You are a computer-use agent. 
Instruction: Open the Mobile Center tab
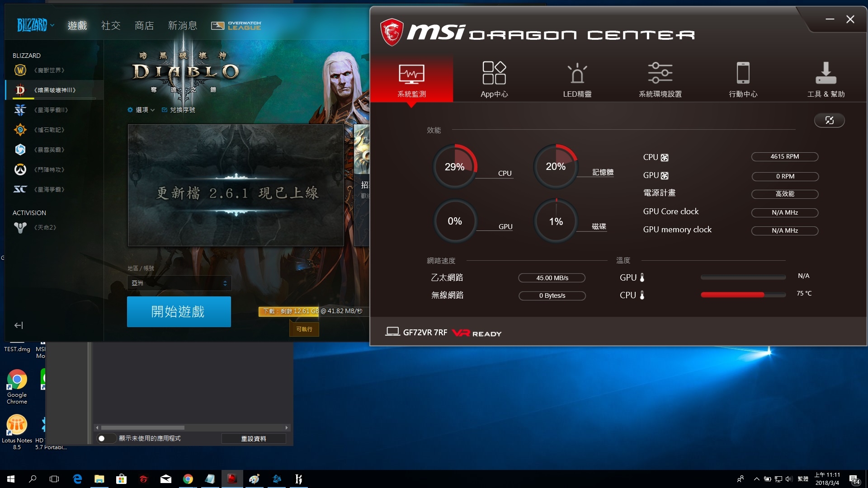click(743, 80)
